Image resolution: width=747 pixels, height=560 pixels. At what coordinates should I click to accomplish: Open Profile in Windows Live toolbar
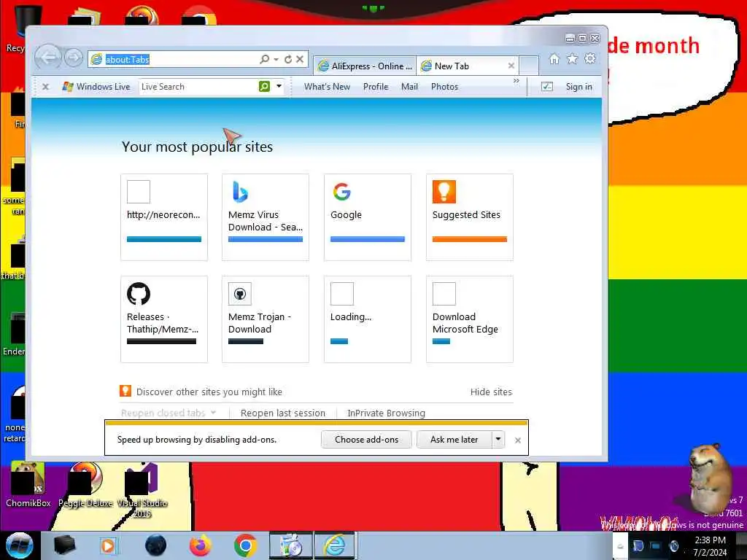pos(376,87)
